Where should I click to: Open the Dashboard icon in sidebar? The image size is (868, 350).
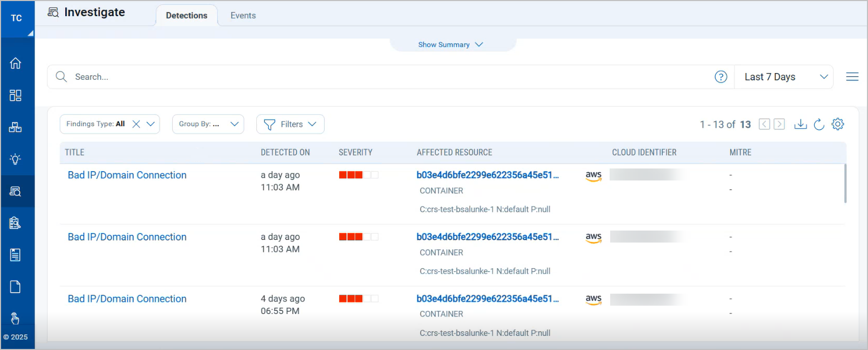point(16,95)
